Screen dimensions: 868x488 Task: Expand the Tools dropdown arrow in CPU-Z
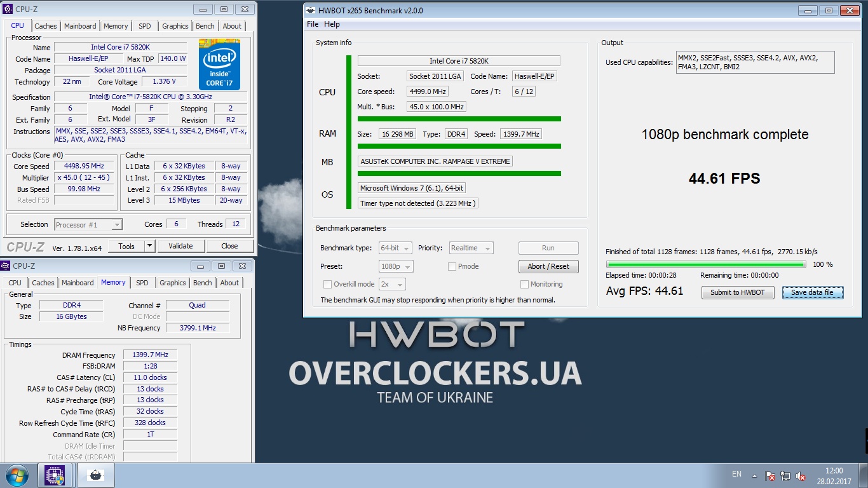pos(149,246)
